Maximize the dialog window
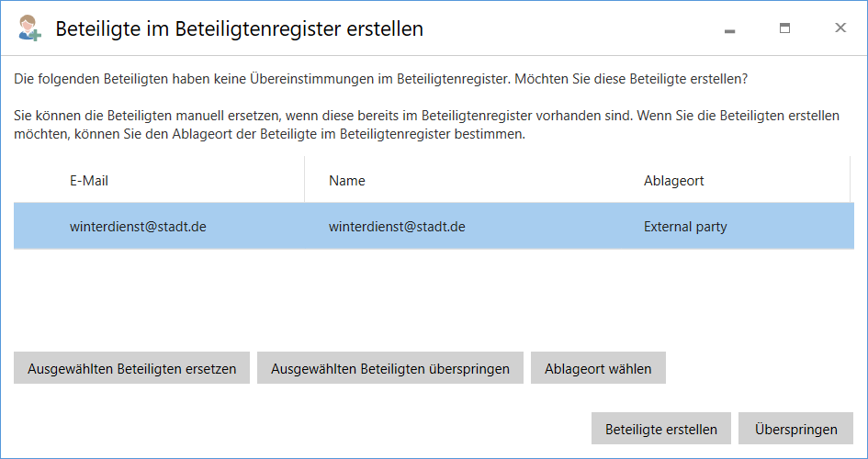Screen dimensions: 868x459 point(784,28)
